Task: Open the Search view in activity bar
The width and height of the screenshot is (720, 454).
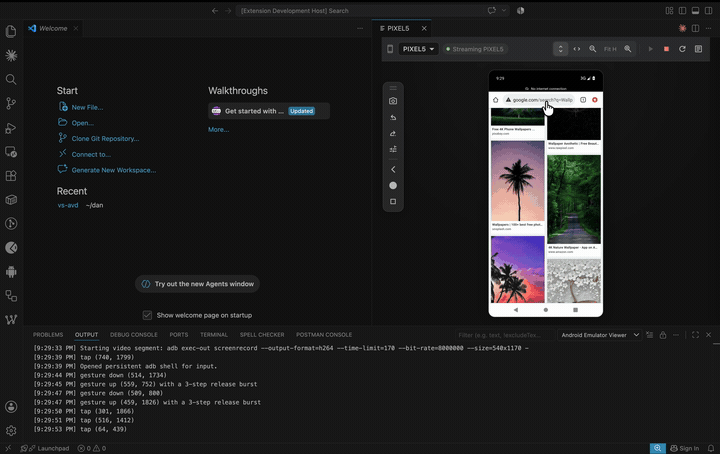Action: pos(11,79)
